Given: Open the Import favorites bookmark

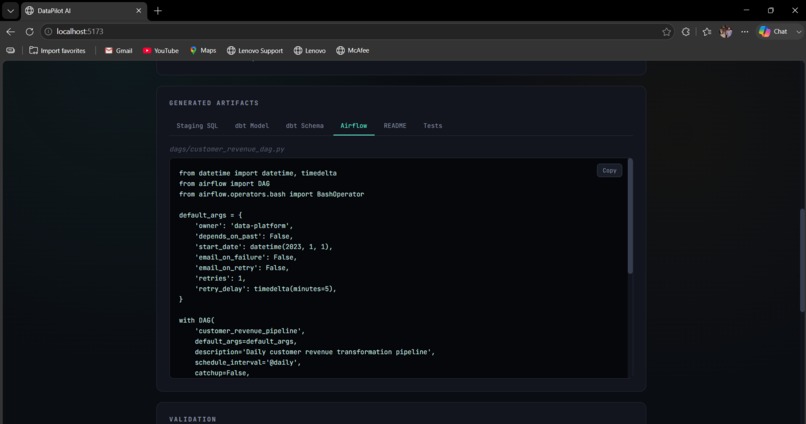Looking at the screenshot, I should (x=57, y=50).
